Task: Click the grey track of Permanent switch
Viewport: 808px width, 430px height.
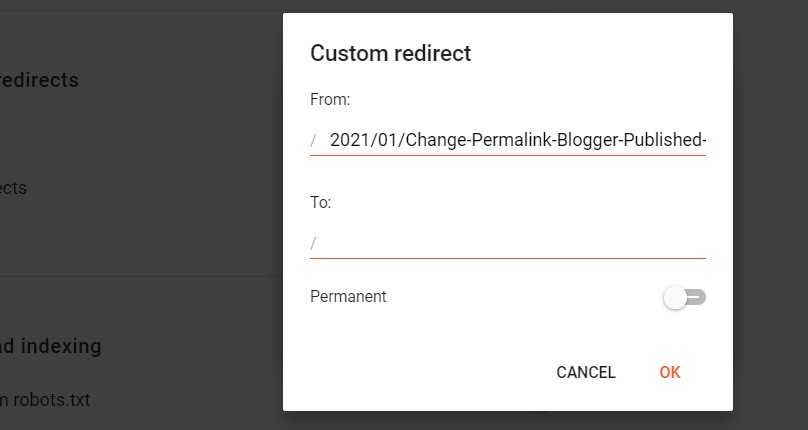Action: click(x=698, y=297)
